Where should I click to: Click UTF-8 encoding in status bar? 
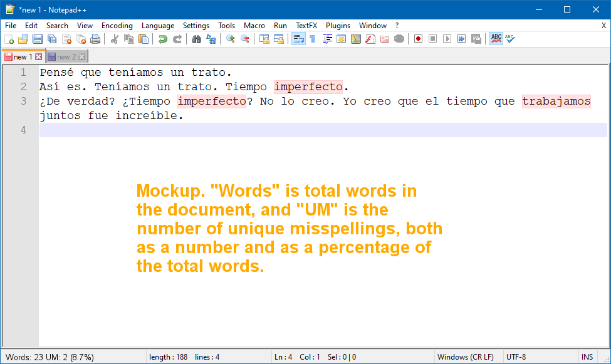(516, 357)
